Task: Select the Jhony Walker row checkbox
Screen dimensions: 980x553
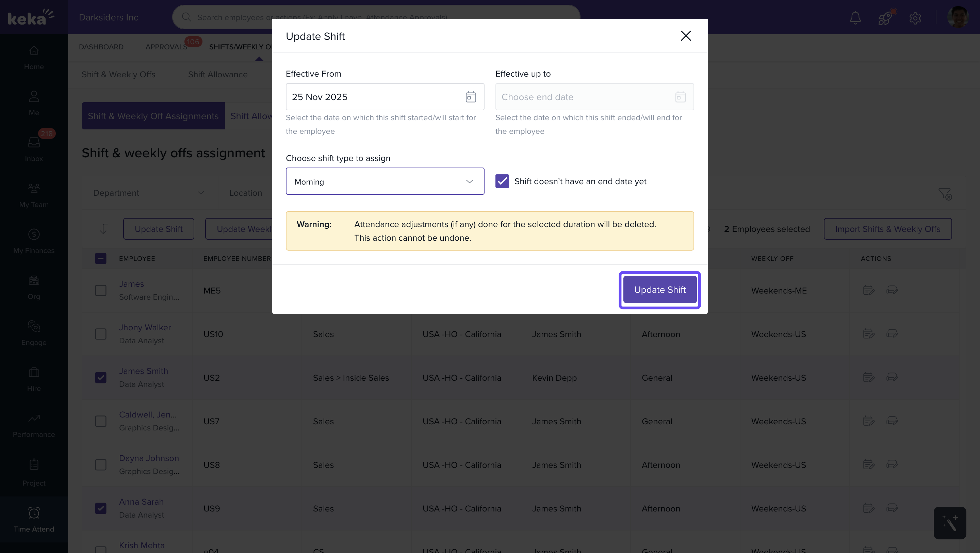Action: coord(101,334)
